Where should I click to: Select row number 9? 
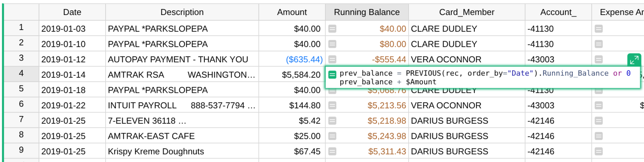coord(21,151)
